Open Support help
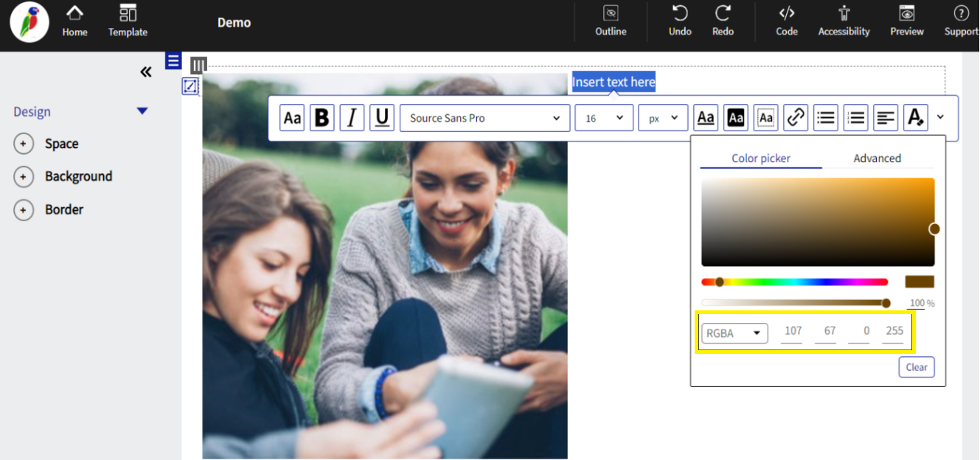 click(962, 21)
